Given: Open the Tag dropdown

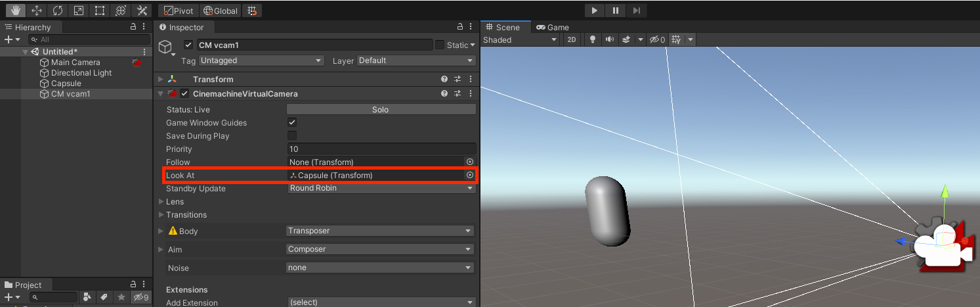Looking at the screenshot, I should click(x=261, y=60).
